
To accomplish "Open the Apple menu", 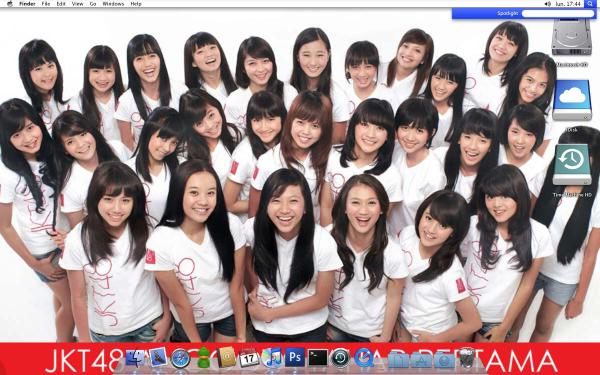I will pyautogui.click(x=10, y=4).
